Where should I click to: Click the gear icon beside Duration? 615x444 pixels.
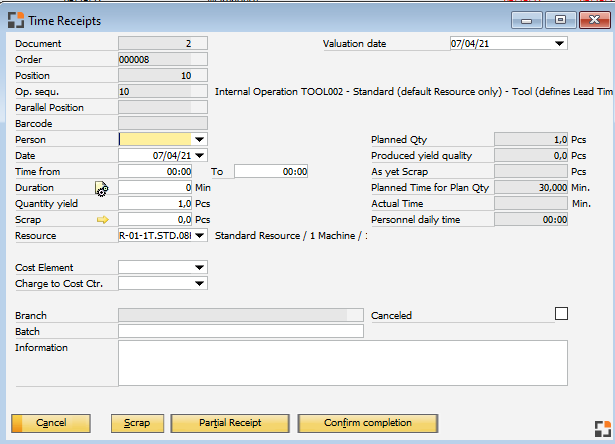tap(102, 188)
